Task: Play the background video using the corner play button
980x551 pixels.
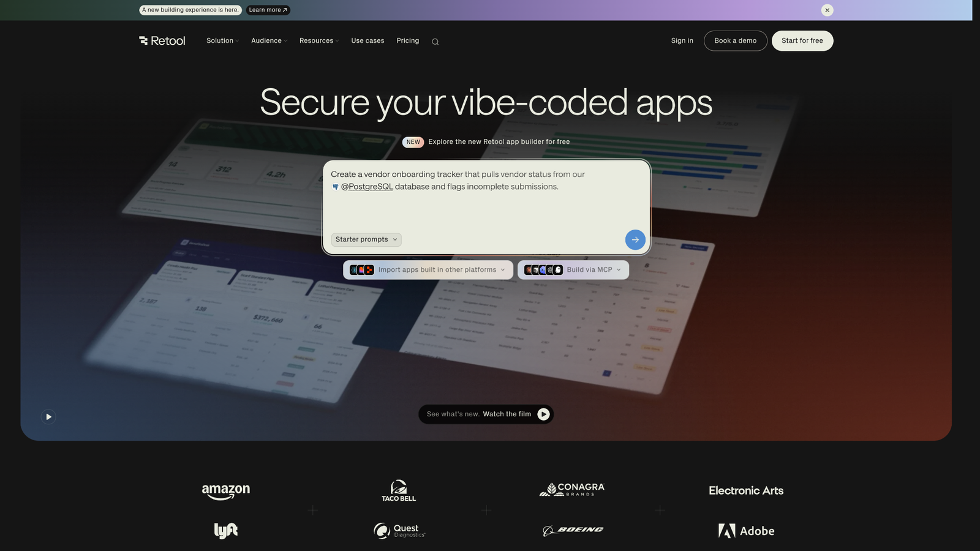Action: pos(48,417)
